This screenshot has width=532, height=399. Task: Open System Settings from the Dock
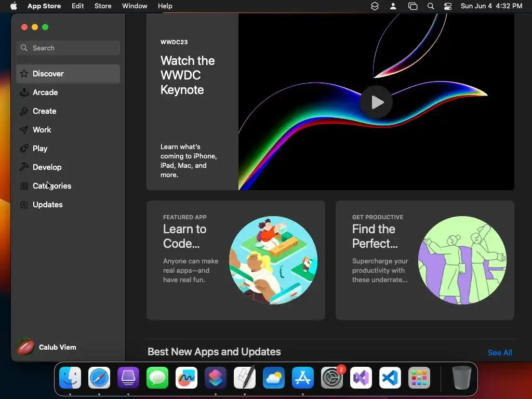332,378
